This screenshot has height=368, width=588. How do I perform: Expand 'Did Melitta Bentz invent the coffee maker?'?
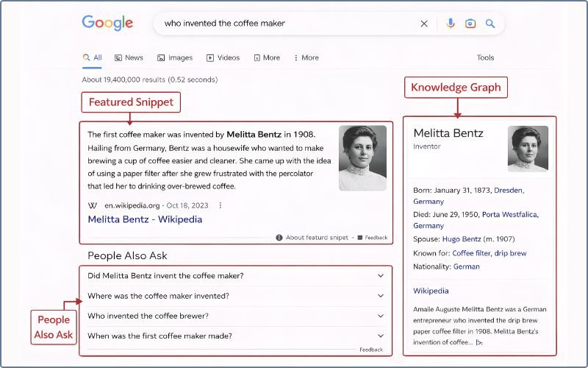(236, 276)
